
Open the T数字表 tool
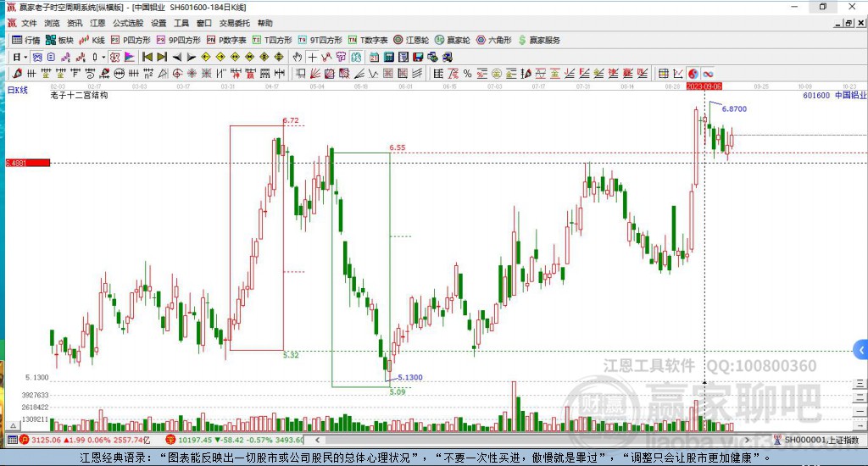pyautogui.click(x=368, y=40)
